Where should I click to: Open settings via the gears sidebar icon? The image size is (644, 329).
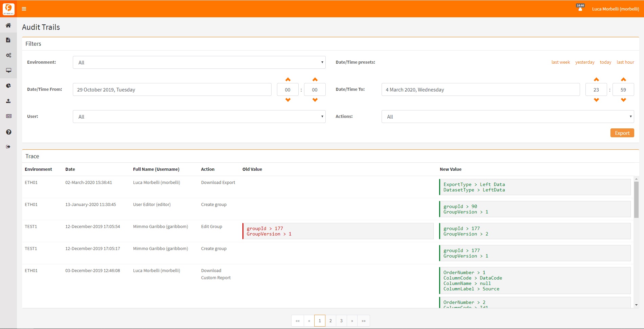click(8, 55)
